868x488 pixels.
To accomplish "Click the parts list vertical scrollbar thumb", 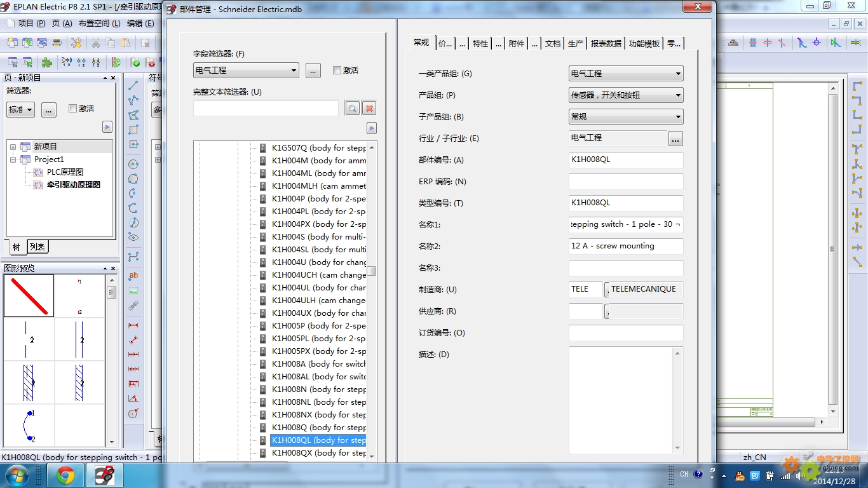I will 372,271.
